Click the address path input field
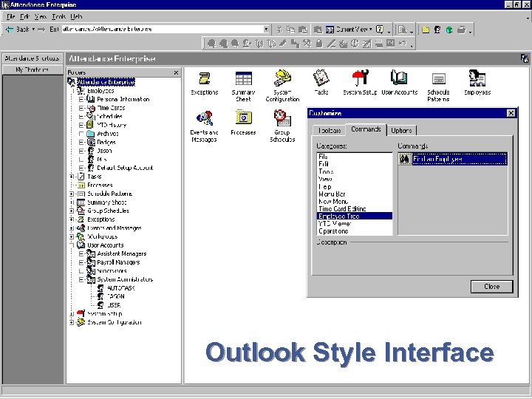Image resolution: width=532 pixels, height=399 pixels. click(x=163, y=29)
